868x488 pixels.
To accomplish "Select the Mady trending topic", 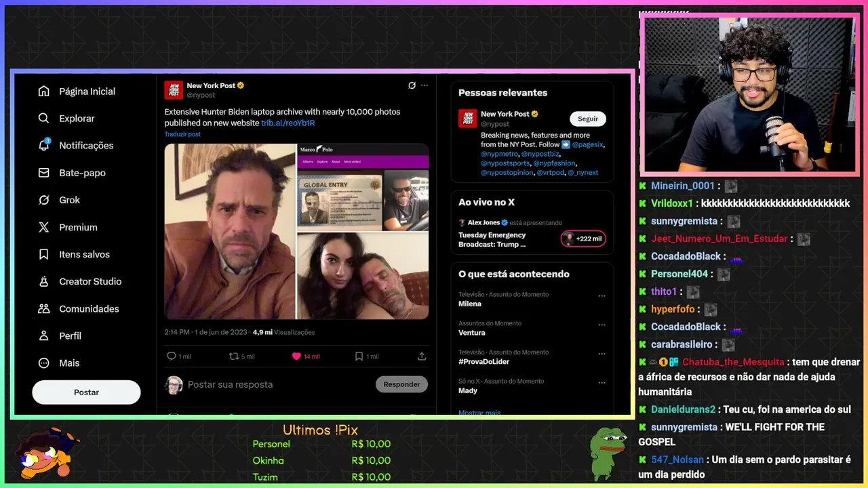I will 468,390.
